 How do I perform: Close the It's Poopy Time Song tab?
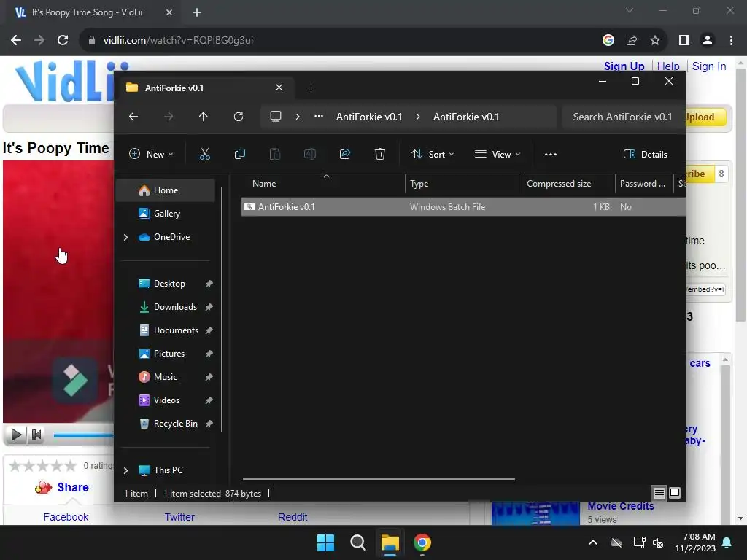point(169,12)
